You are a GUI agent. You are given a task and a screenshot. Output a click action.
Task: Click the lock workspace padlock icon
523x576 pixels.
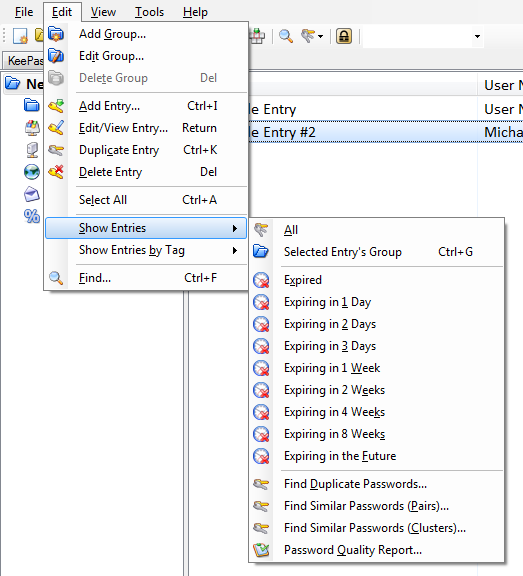pos(344,36)
